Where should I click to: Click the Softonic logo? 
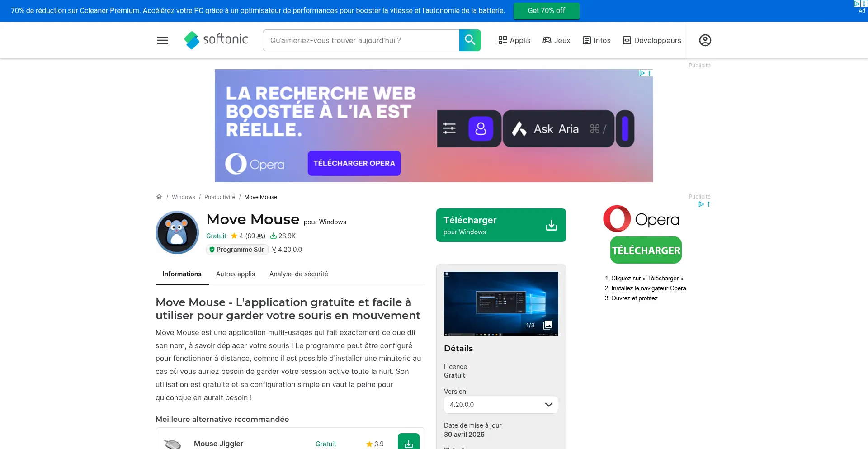pos(216,40)
